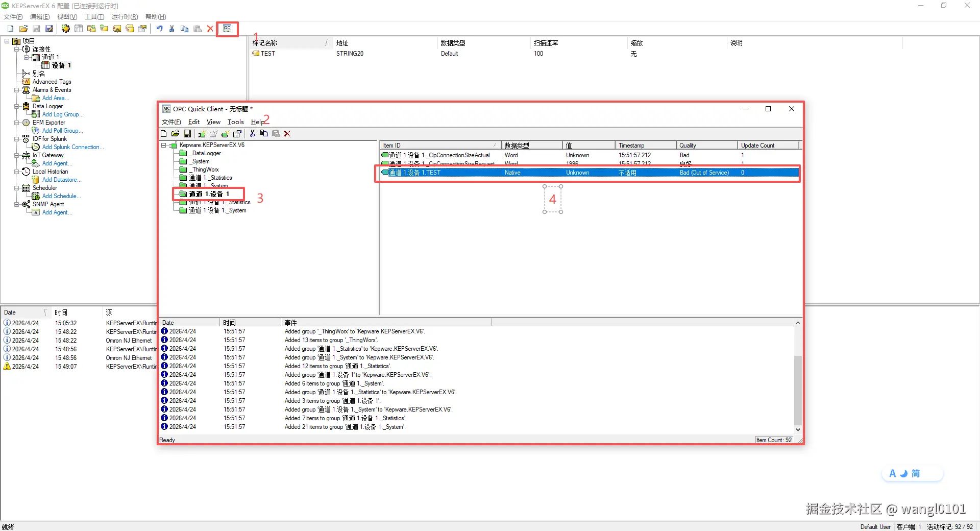Click the Copy icon in KEPServerEX toolbar

tap(185, 29)
